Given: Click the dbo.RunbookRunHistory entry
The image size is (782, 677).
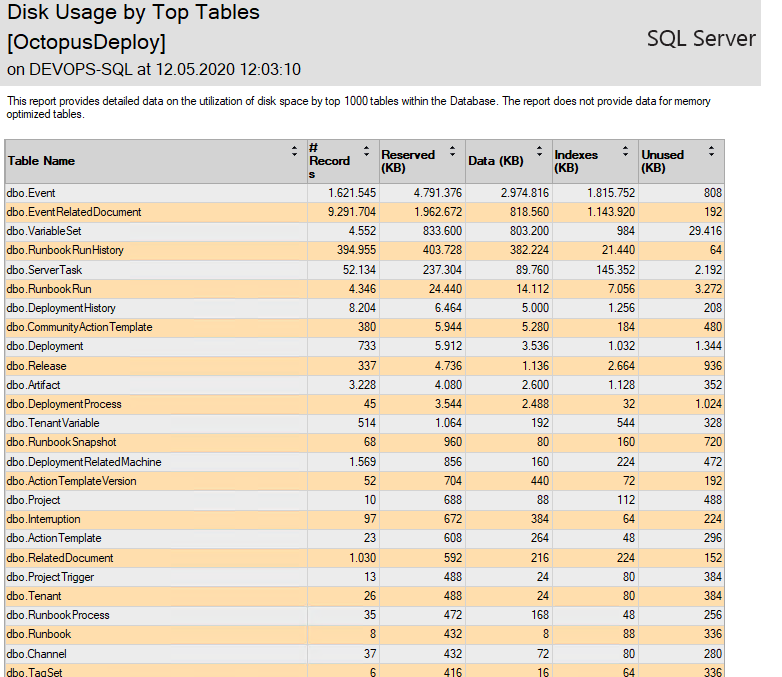Looking at the screenshot, I should [65, 250].
